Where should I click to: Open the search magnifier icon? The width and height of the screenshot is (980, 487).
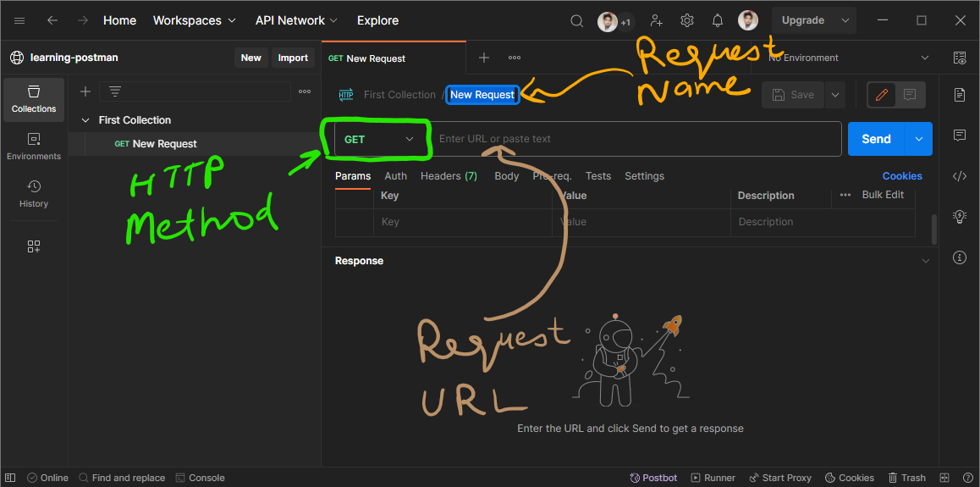[577, 20]
